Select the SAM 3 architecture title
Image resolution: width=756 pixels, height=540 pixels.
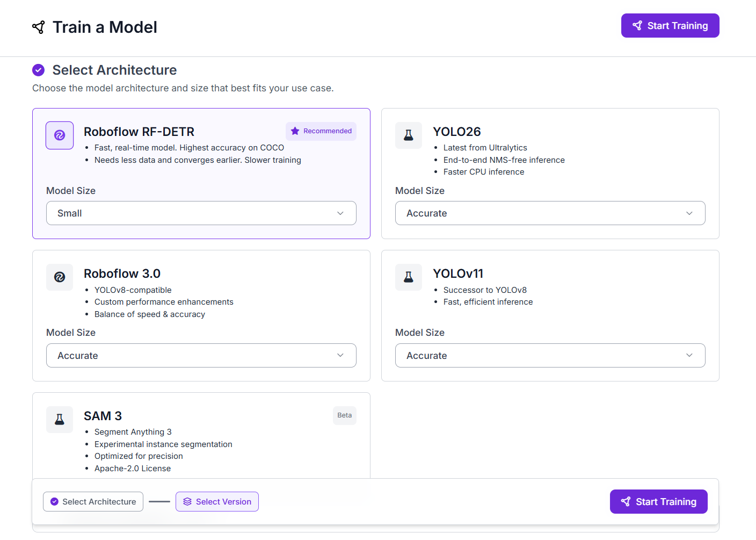(103, 416)
